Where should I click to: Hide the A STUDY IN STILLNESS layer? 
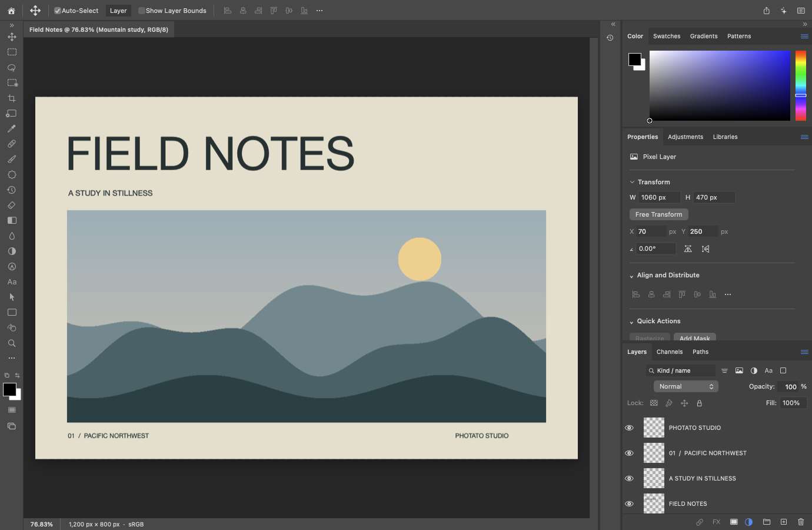629,479
